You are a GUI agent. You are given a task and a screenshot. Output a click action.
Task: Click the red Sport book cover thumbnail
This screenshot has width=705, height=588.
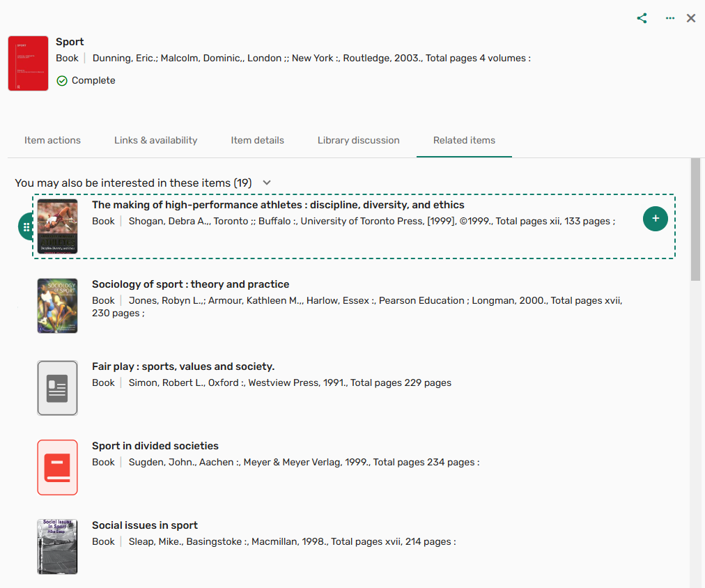(29, 63)
